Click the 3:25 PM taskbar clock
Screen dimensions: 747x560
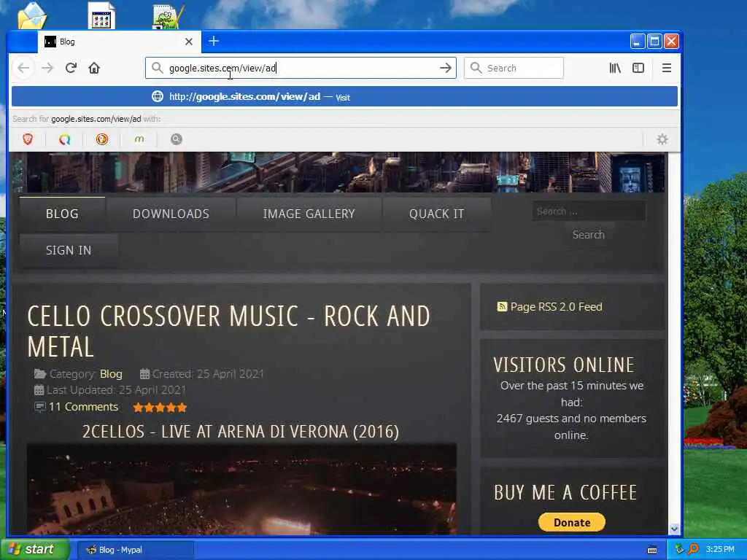pyautogui.click(x=720, y=550)
